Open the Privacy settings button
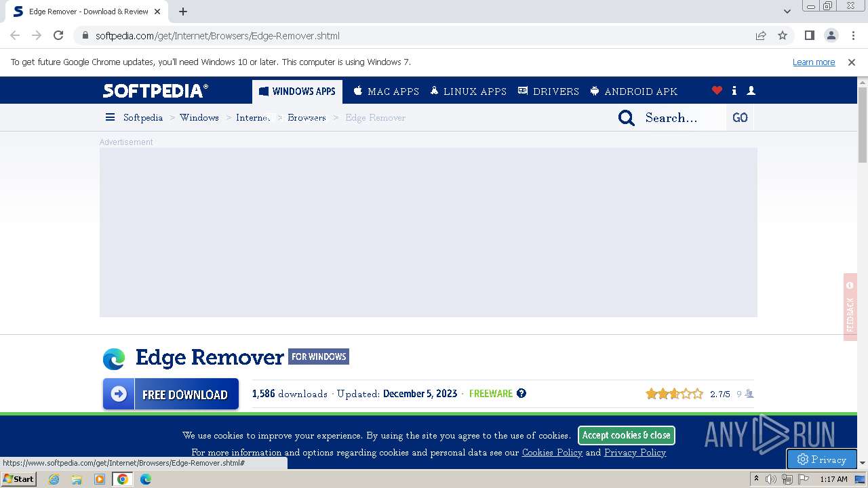 [x=822, y=460]
